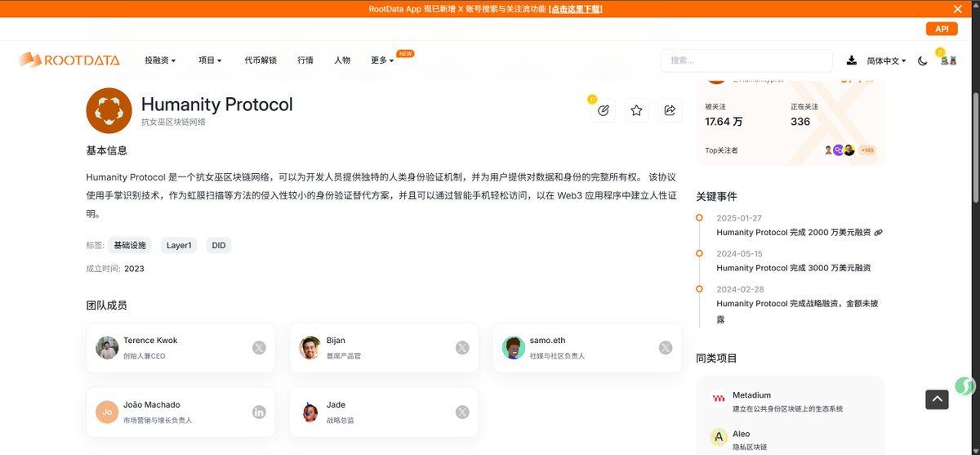980x455 pixels.
Task: Select the DID tag
Action: 219,245
